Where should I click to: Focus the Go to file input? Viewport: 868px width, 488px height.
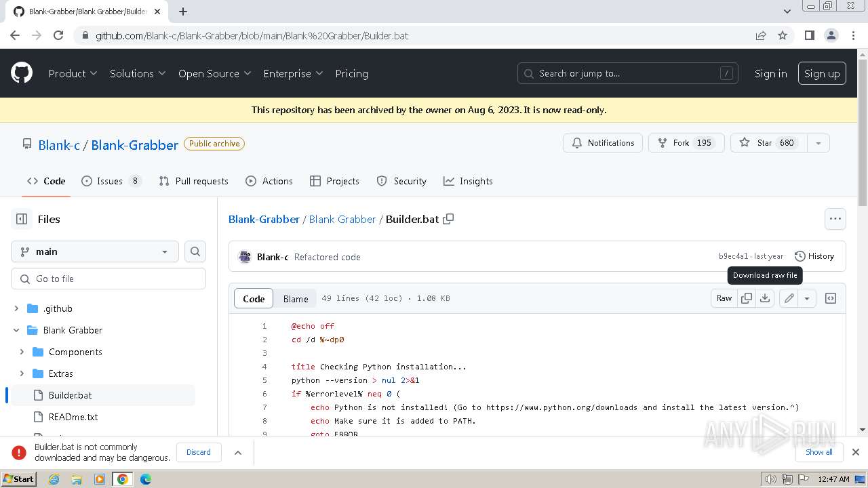108,279
